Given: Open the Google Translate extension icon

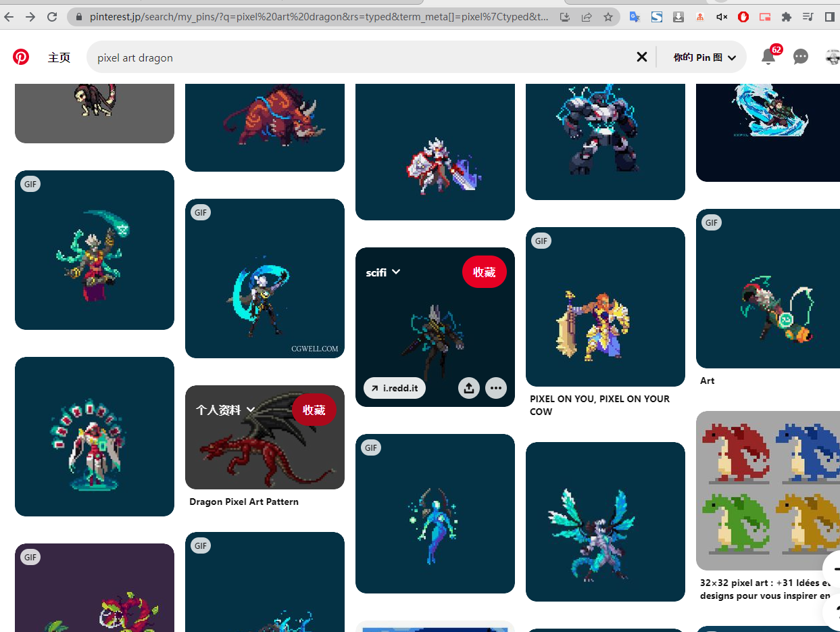Looking at the screenshot, I should 635,17.
